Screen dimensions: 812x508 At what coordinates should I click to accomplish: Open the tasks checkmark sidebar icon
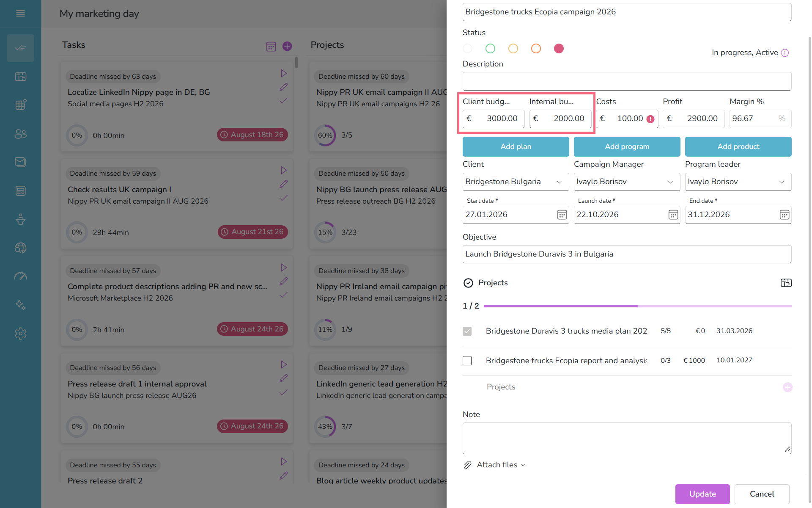[x=20, y=48]
